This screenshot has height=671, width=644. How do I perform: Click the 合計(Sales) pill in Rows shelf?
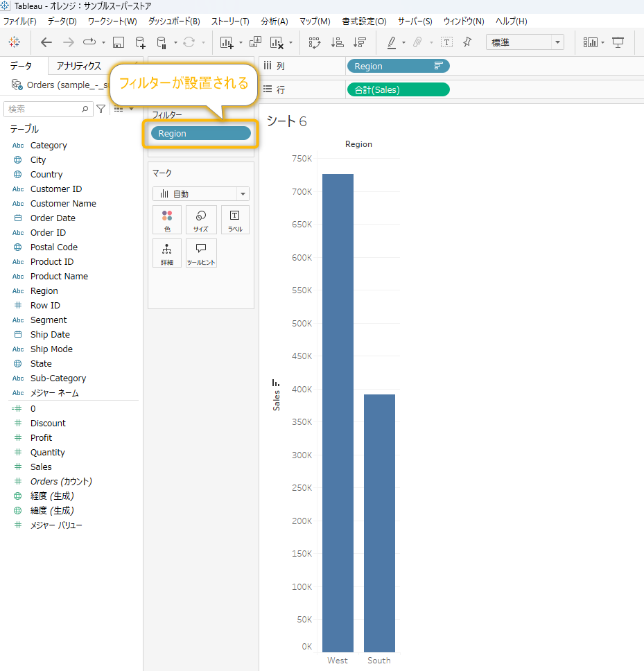[398, 89]
